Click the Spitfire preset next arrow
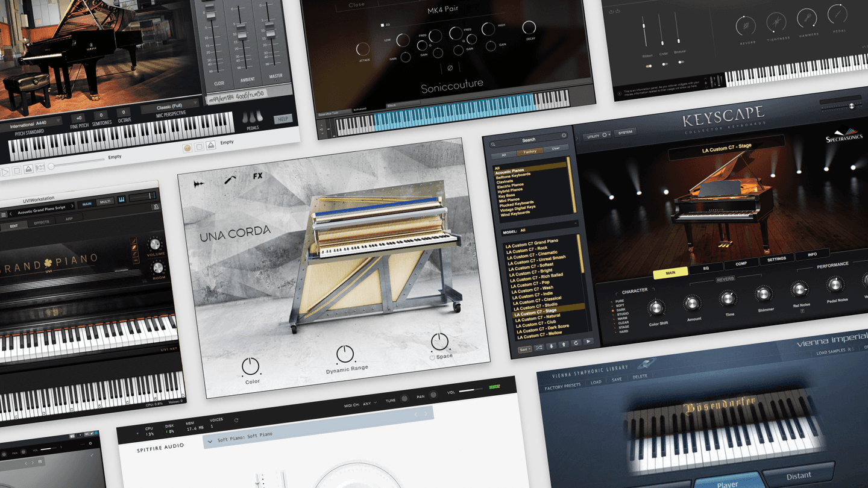 [426, 413]
